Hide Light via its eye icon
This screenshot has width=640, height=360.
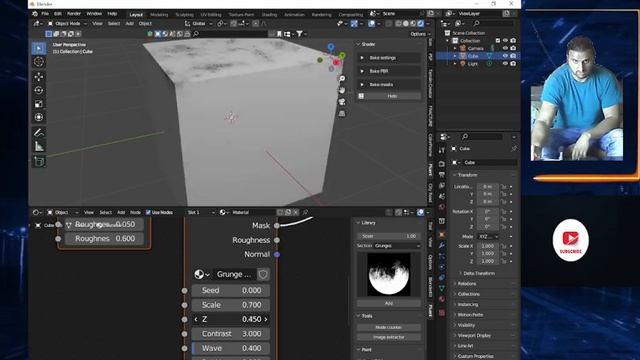505,64
